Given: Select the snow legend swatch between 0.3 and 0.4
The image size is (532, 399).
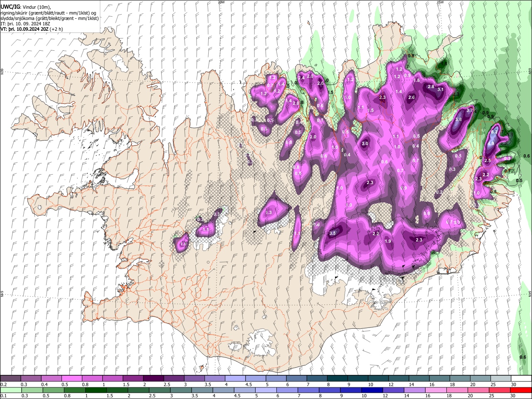Looking at the screenshot, I should point(31,379).
